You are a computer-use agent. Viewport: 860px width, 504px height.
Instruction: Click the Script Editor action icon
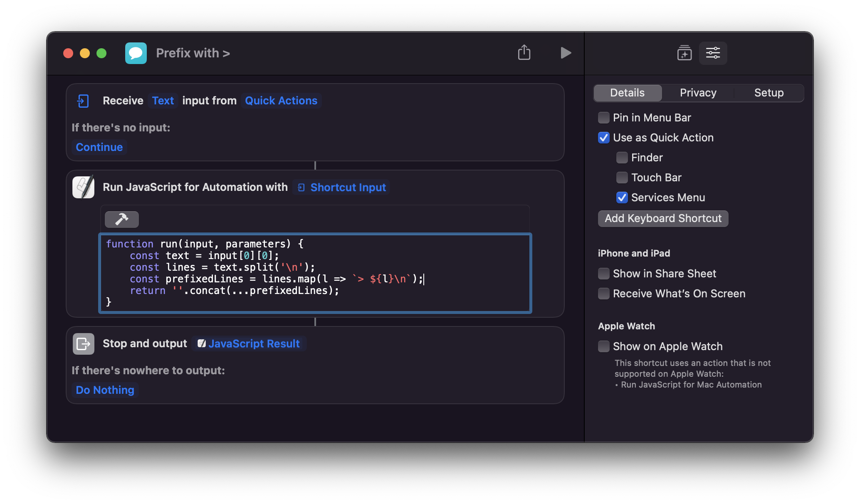(84, 187)
